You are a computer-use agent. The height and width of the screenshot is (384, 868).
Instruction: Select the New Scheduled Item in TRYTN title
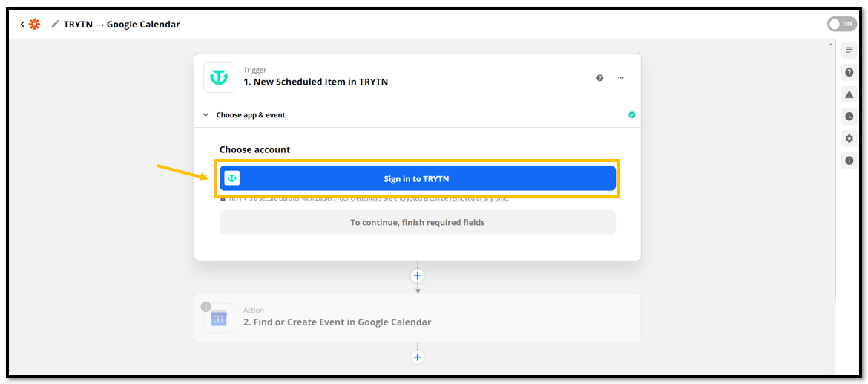(x=315, y=82)
